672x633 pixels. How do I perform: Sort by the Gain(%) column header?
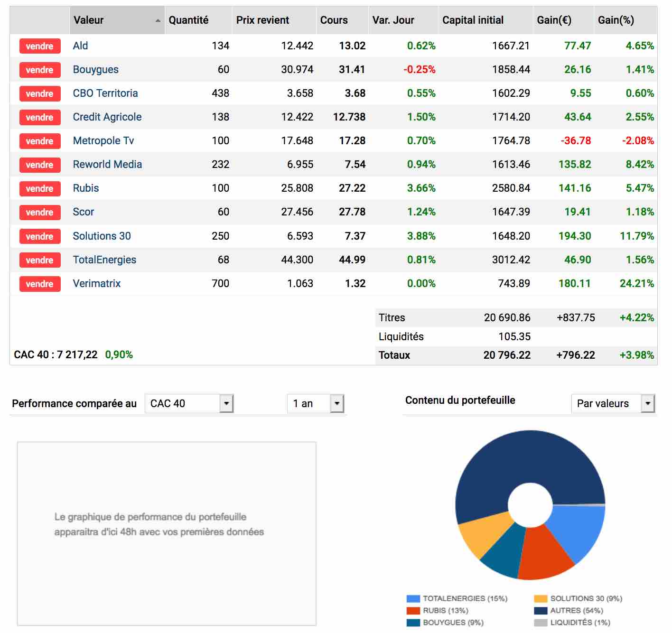[x=625, y=20]
